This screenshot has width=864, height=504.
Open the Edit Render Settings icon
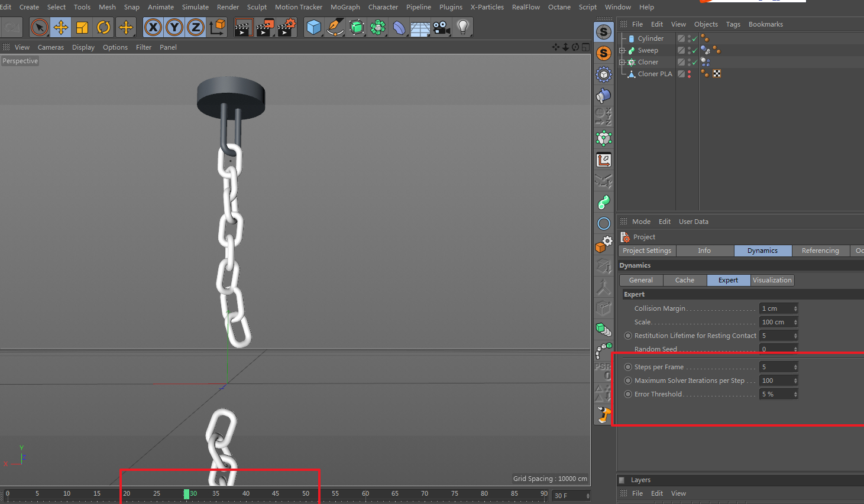[286, 27]
